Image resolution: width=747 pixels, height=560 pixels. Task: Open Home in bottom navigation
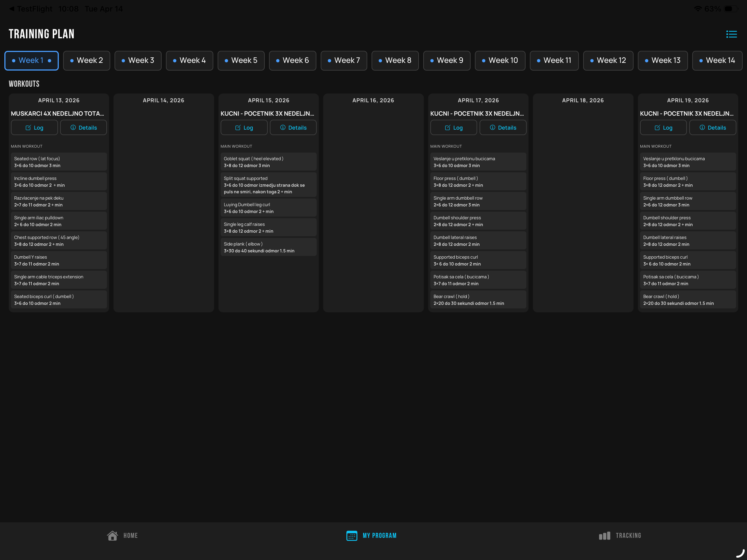click(122, 535)
